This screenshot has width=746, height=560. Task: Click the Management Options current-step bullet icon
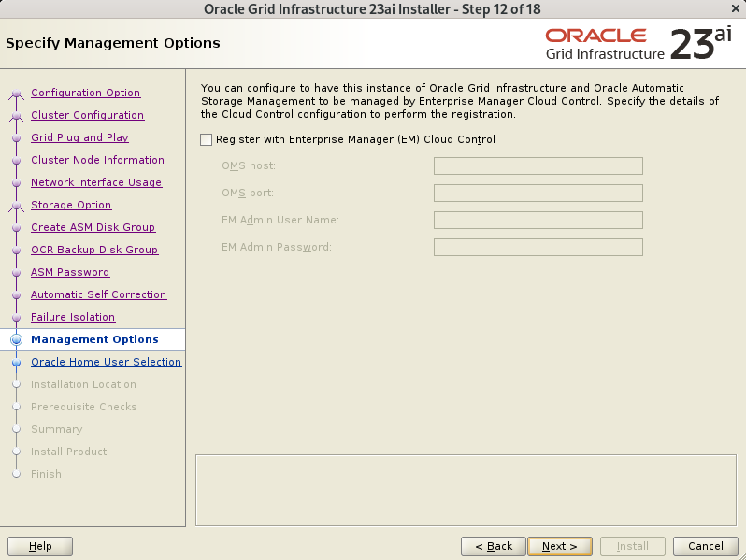coord(16,339)
